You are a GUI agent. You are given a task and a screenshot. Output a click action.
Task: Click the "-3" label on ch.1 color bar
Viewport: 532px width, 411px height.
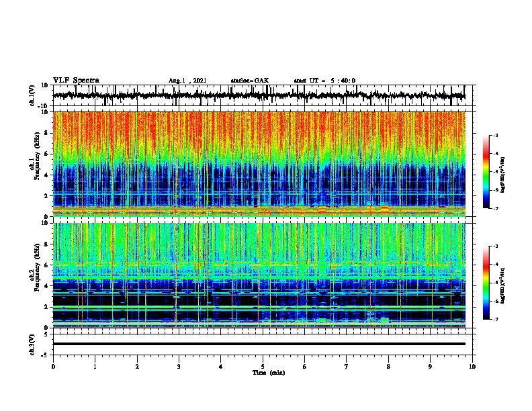click(x=495, y=136)
